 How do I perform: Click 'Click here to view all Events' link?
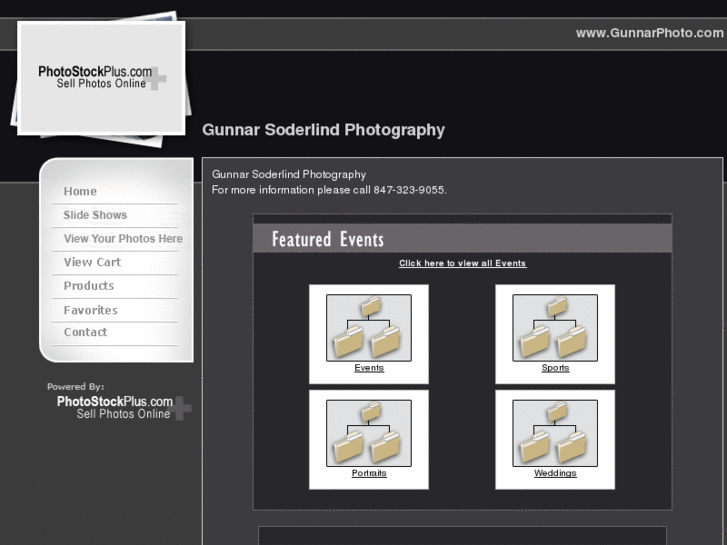click(462, 263)
